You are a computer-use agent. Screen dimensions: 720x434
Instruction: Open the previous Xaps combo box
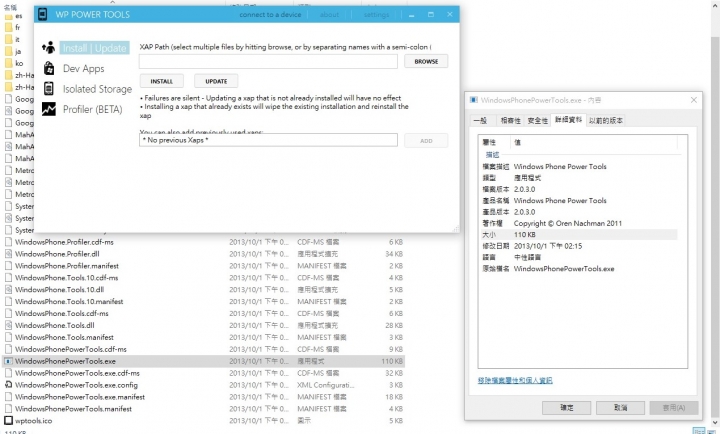click(x=268, y=140)
